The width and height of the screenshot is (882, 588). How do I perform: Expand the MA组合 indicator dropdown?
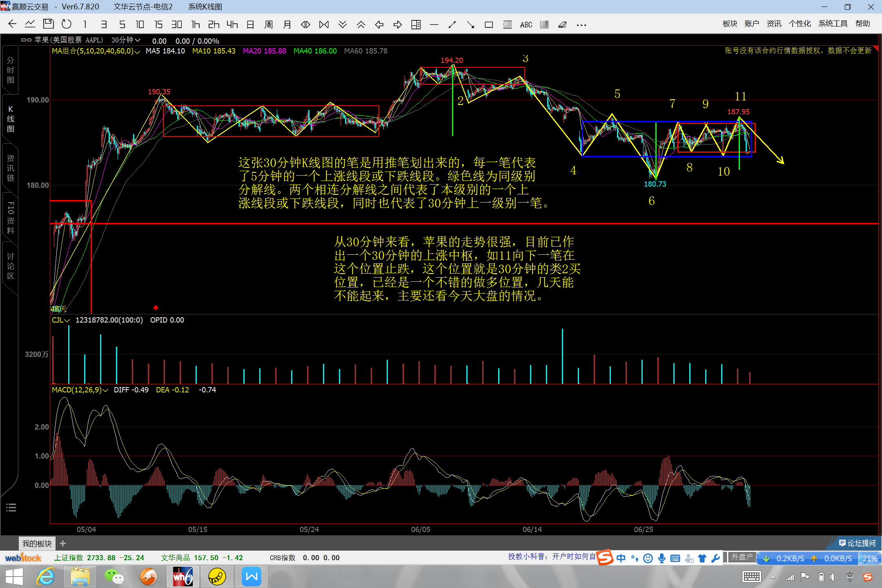click(x=137, y=51)
